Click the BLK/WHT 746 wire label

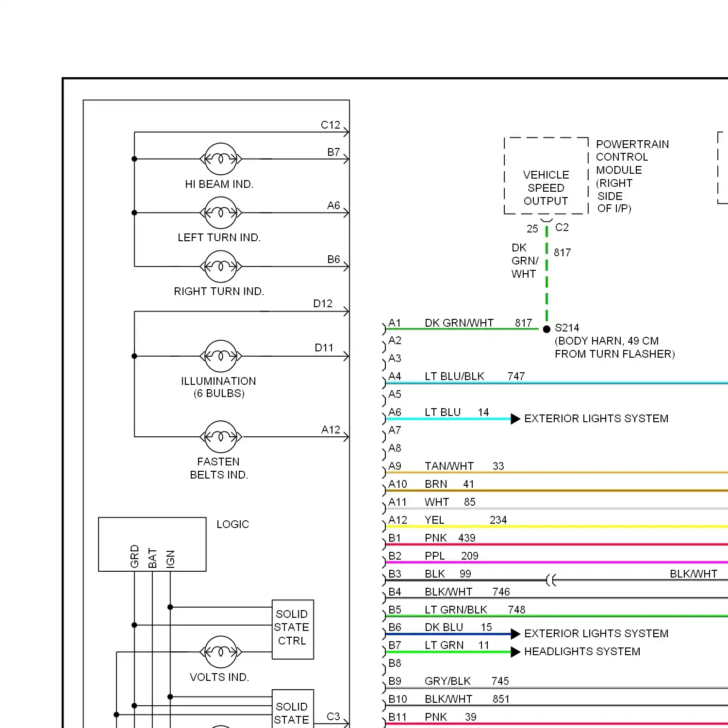(x=467, y=592)
